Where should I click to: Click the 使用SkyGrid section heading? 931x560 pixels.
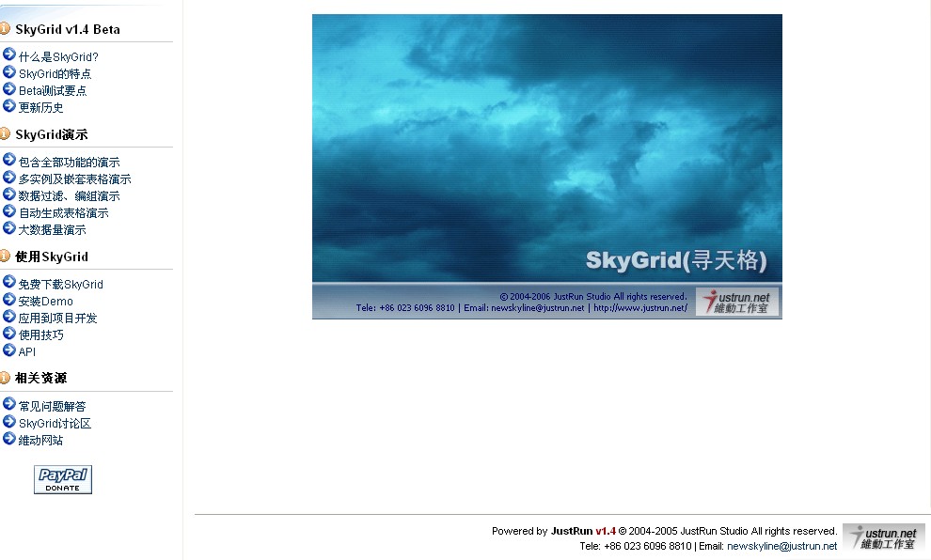pyautogui.click(x=52, y=257)
